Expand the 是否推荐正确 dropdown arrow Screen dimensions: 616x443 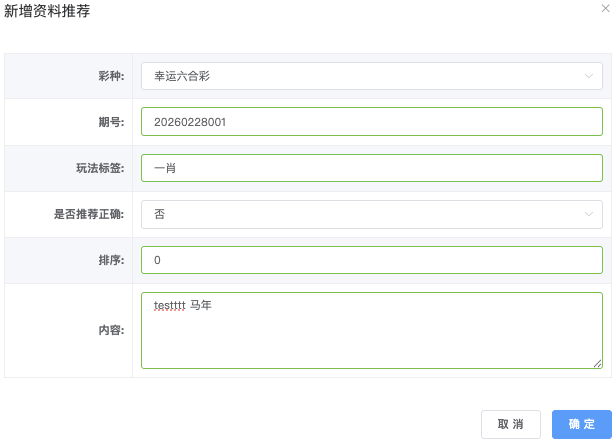coord(588,213)
